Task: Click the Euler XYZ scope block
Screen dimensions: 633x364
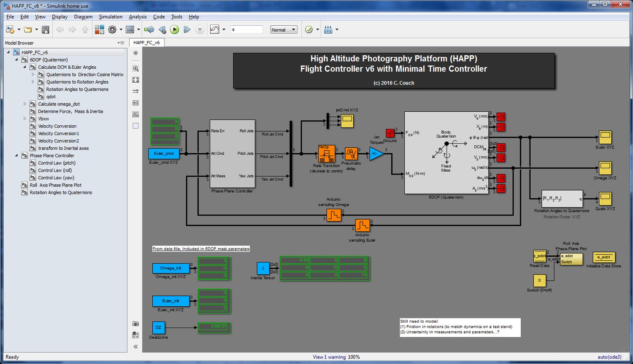Action: tap(605, 138)
